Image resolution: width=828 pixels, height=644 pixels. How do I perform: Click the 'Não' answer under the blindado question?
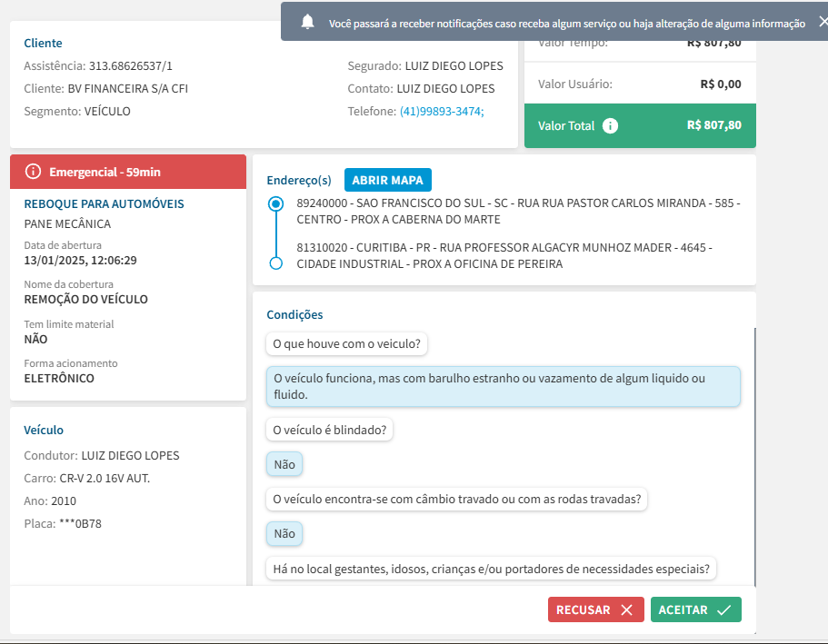(x=284, y=464)
